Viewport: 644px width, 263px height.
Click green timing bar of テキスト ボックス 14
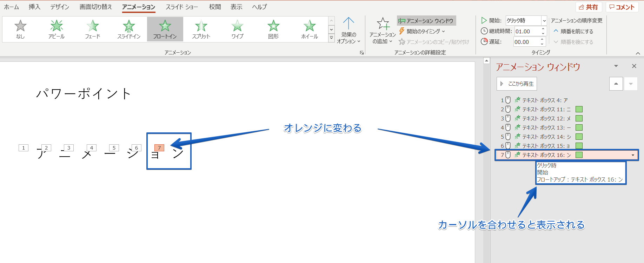[x=579, y=137]
